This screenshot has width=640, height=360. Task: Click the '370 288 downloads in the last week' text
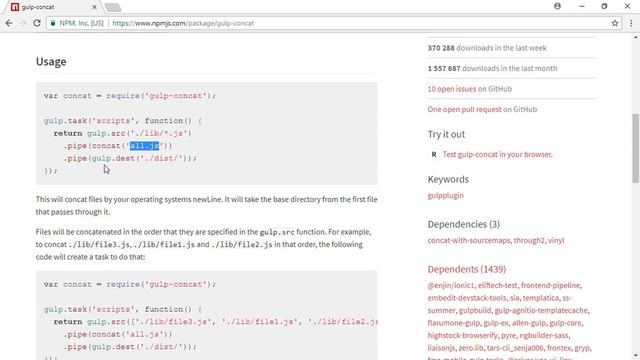tap(487, 48)
